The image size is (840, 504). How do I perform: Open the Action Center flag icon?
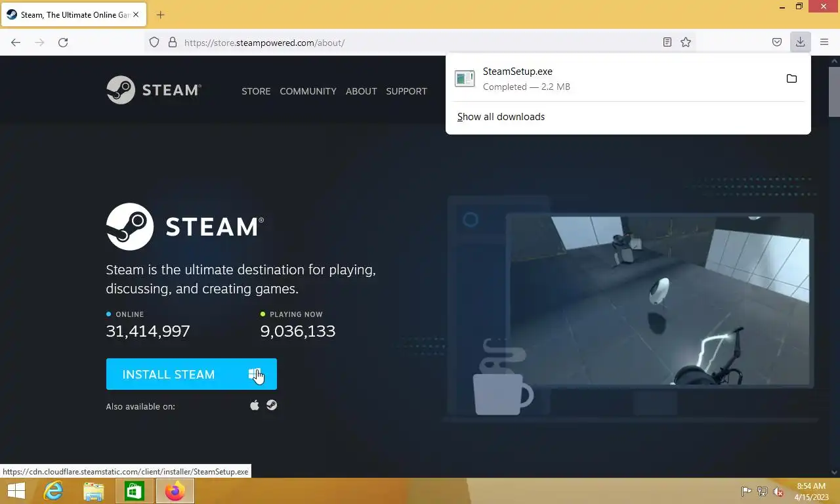(x=746, y=492)
